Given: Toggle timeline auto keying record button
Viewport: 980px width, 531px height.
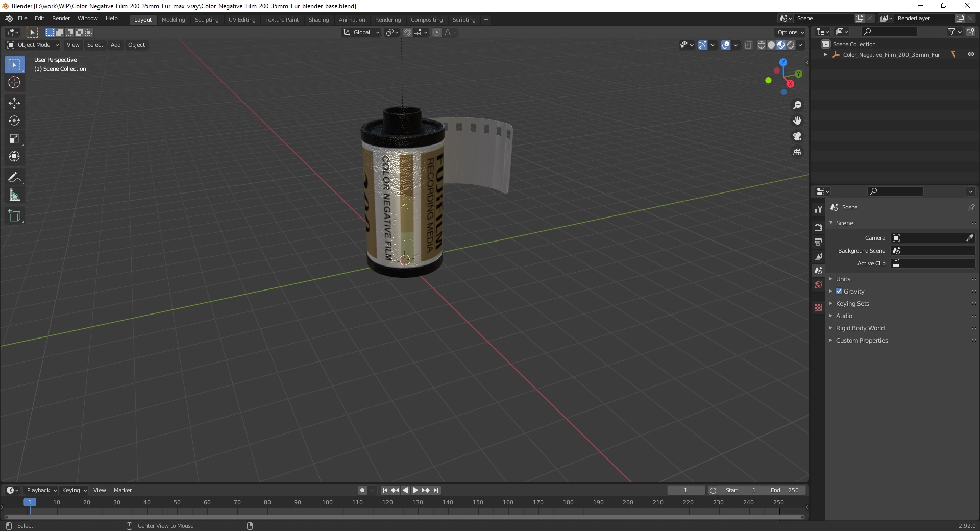Looking at the screenshot, I should [x=362, y=490].
